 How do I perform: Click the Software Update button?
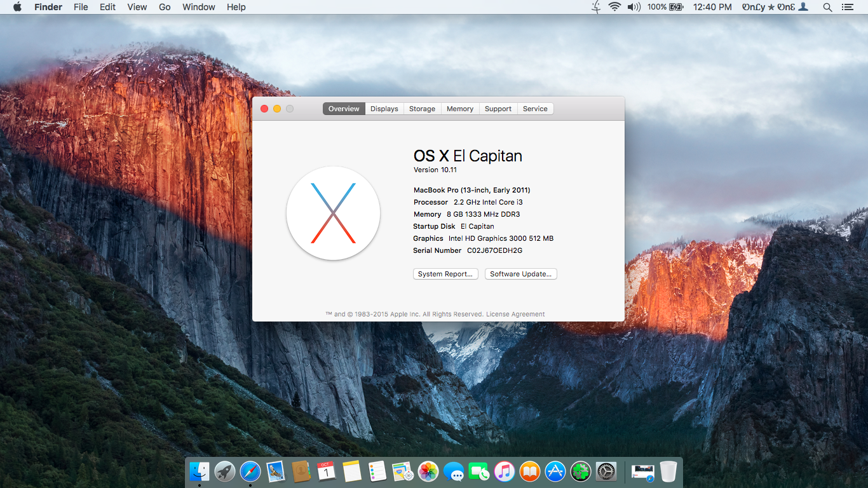[521, 274]
